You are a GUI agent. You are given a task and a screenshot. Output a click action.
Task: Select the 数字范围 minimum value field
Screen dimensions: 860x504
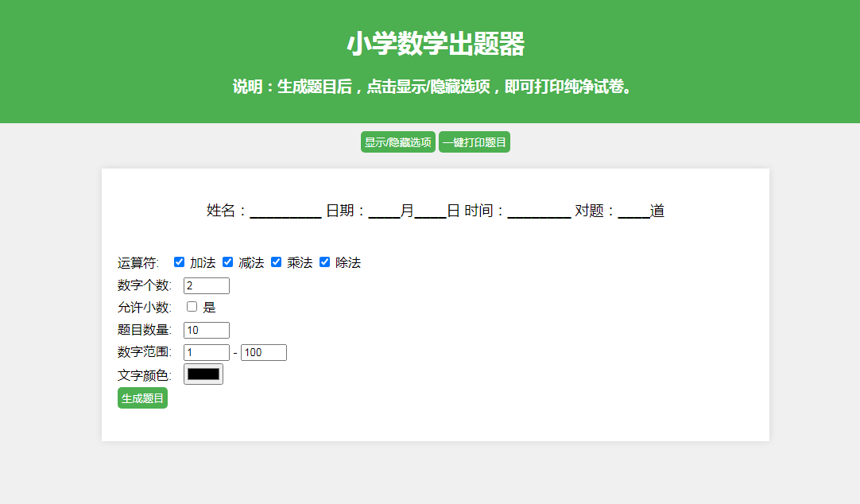206,352
